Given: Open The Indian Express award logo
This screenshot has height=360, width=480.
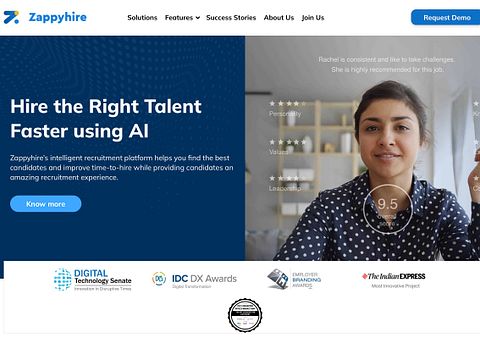Looking at the screenshot, I should [x=394, y=280].
